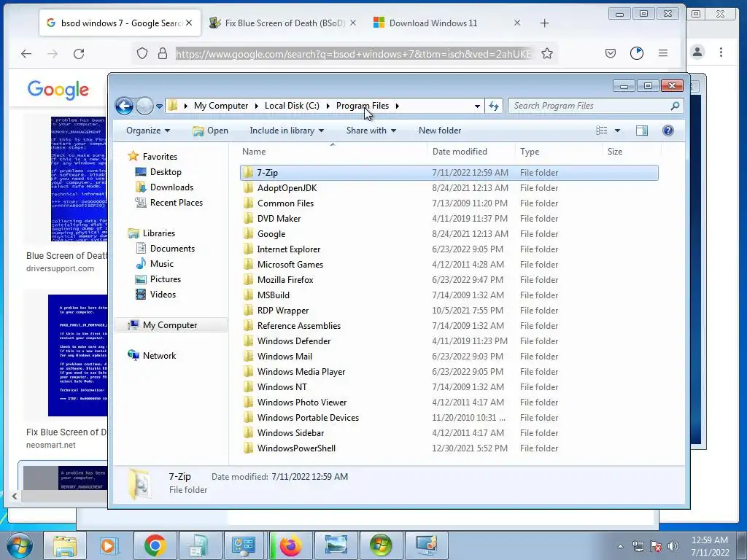Open Firefox from the taskbar
Image resolution: width=747 pixels, height=560 pixels.
(290, 545)
